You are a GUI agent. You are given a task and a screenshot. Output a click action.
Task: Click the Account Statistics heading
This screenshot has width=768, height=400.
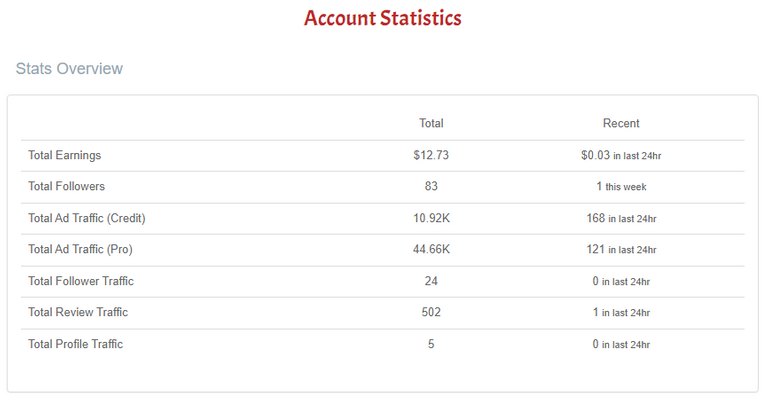[383, 18]
